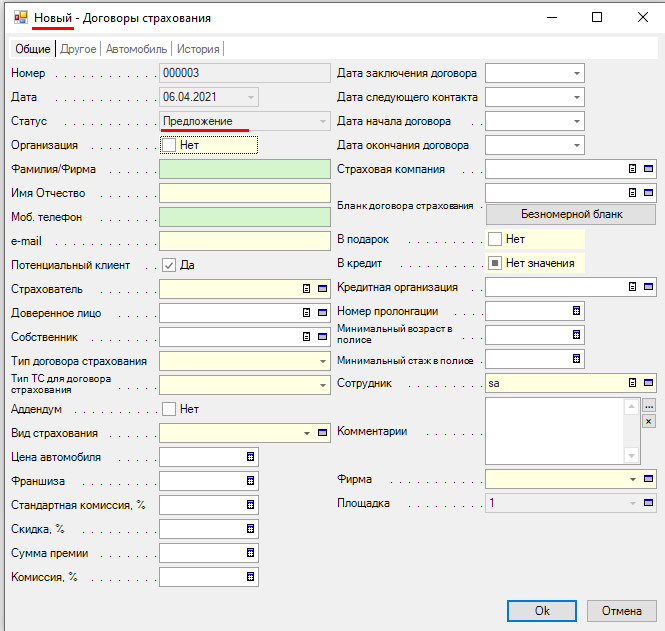Screen dimensions: 665x631
Task: Open the calculator in the Номер пролонгации field
Action: [576, 311]
